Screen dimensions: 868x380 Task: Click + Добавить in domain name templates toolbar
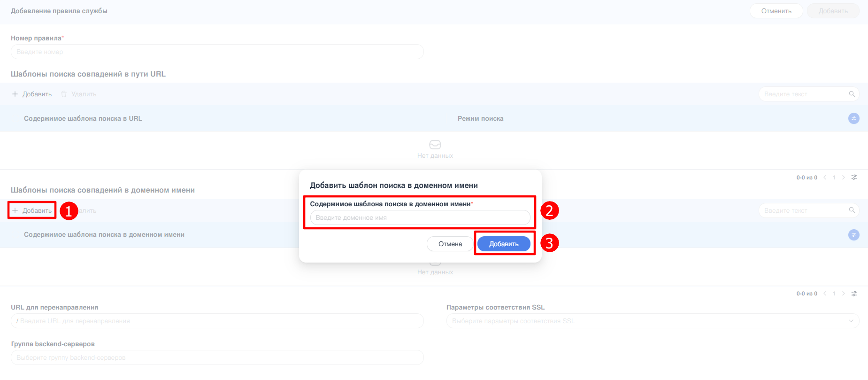[32, 210]
